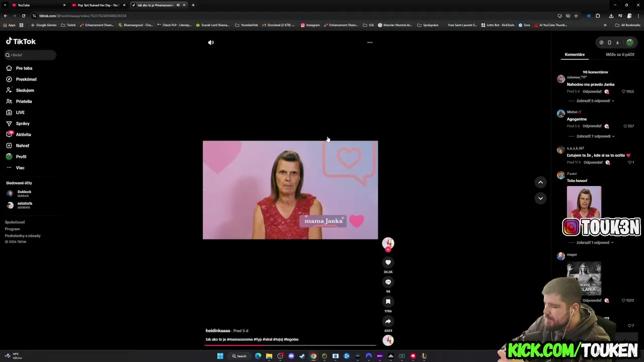Viewport: 644px width, 362px height.
Task: Open the sound disc icon below share
Action: coord(388,340)
